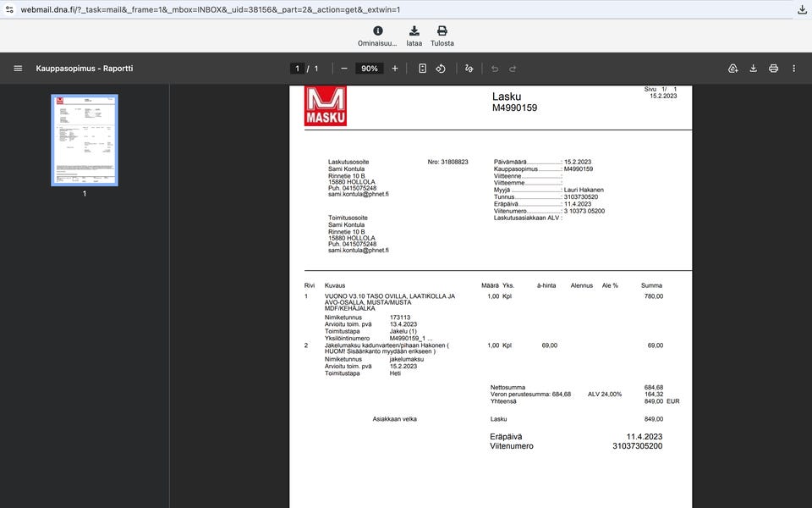
Task: Click the 90% zoom level field
Action: [x=370, y=69]
